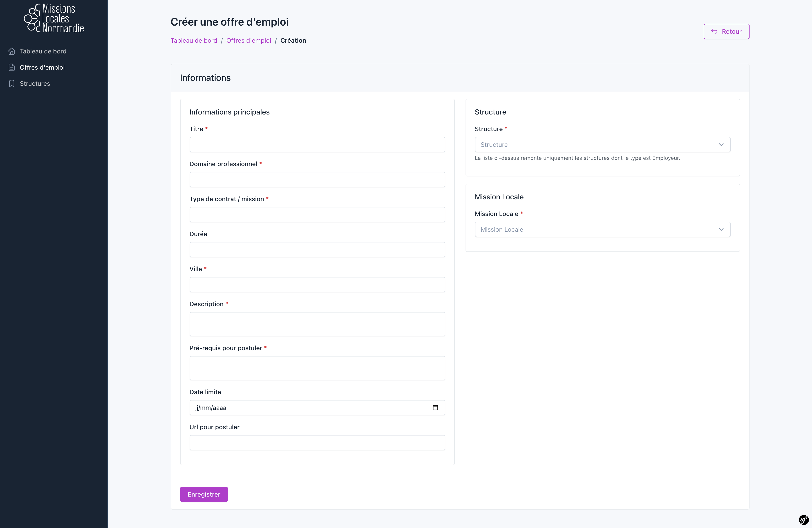Click into the Ville input field

[317, 285]
